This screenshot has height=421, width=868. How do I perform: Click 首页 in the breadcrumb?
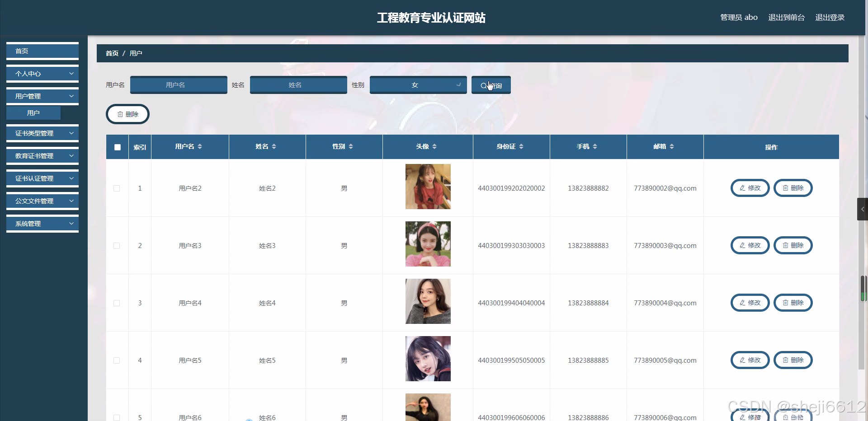click(112, 53)
